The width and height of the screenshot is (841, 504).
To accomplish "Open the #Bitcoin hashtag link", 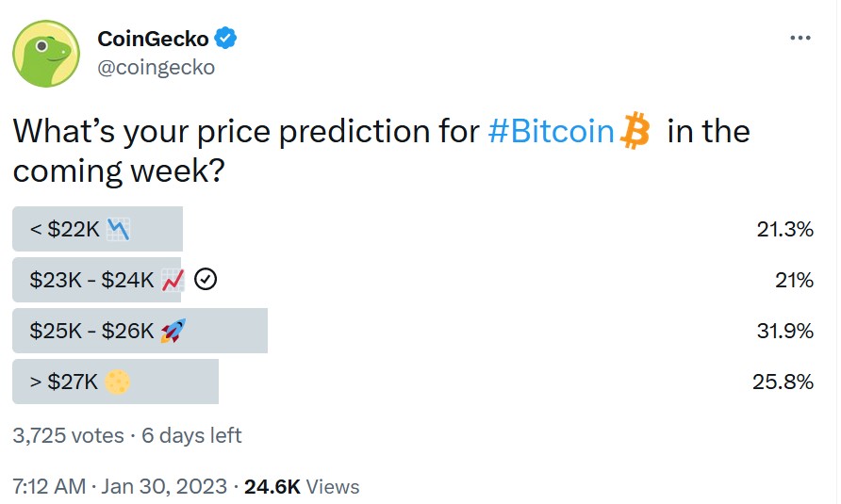I will (552, 131).
